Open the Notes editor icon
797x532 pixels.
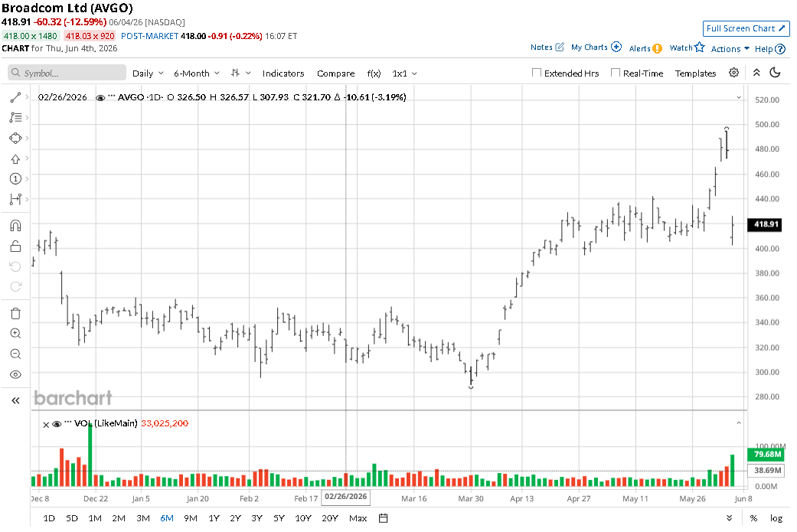tap(560, 47)
